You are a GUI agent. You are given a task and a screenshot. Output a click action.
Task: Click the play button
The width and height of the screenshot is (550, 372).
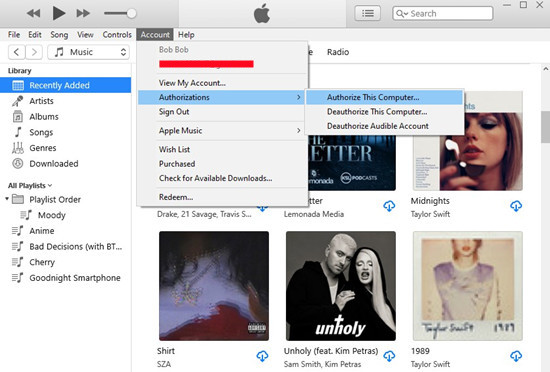pyautogui.click(x=59, y=13)
